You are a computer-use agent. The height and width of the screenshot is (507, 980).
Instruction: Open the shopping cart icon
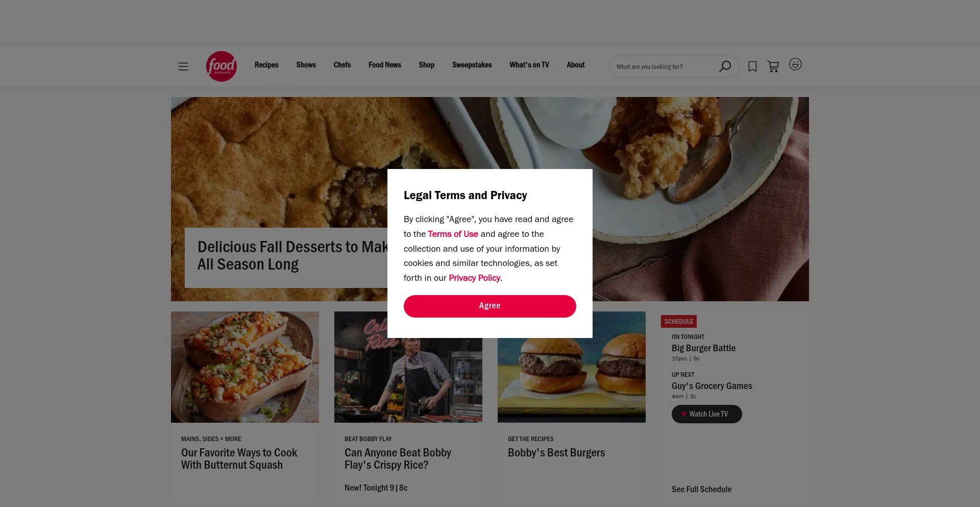pyautogui.click(x=773, y=66)
